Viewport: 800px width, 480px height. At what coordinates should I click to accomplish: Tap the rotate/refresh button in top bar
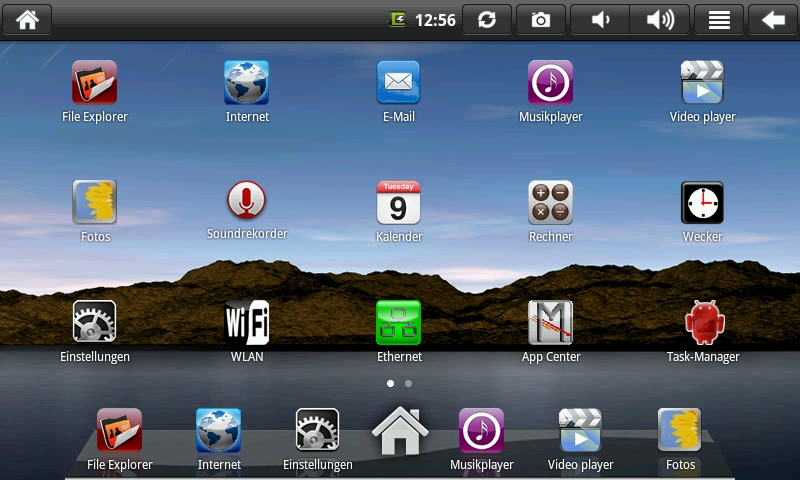click(x=487, y=20)
